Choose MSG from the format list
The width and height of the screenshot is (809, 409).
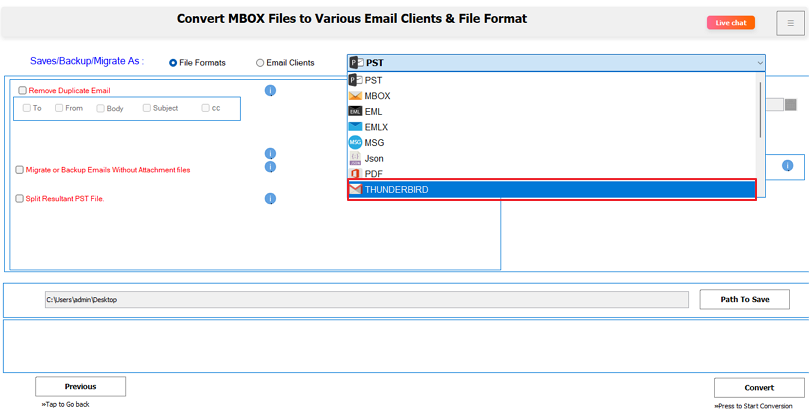point(552,143)
